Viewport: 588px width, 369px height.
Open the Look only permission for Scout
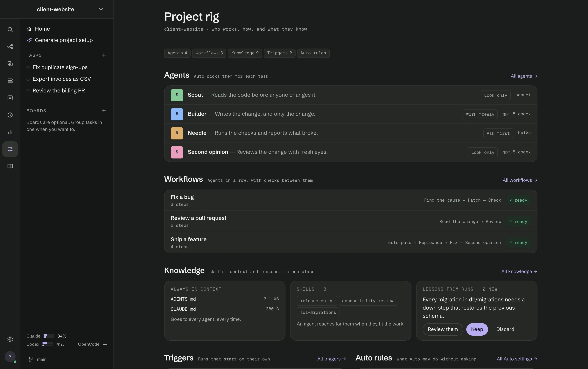495,95
